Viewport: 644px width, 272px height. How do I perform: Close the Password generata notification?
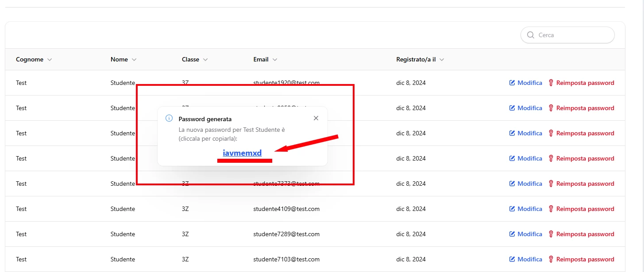(316, 119)
